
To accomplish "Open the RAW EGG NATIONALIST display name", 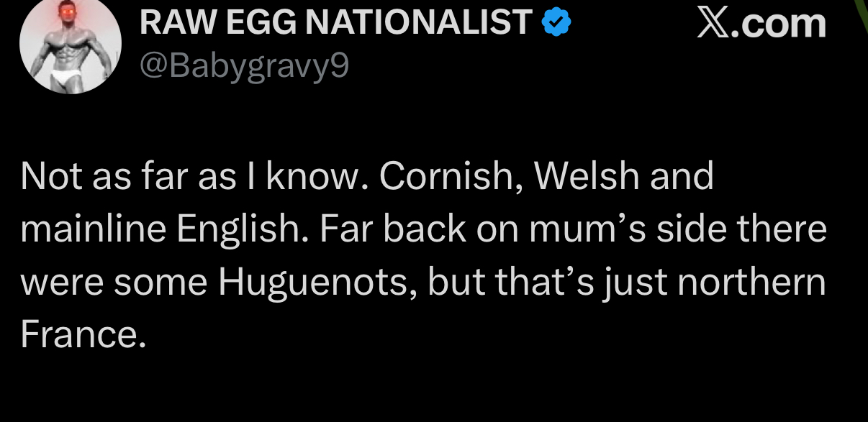I will pos(335,23).
